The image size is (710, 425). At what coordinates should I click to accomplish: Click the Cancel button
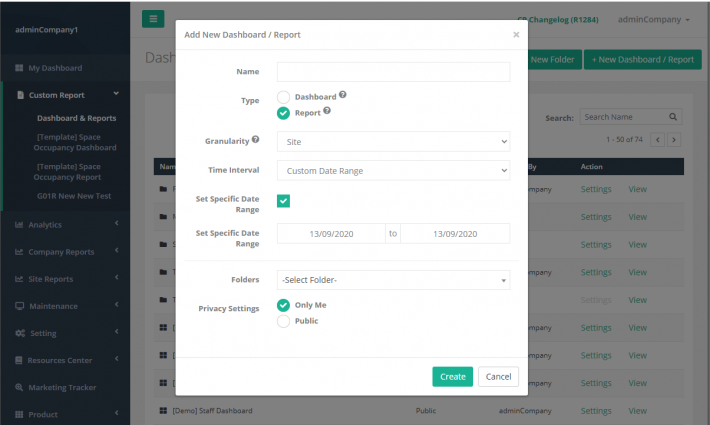(498, 377)
